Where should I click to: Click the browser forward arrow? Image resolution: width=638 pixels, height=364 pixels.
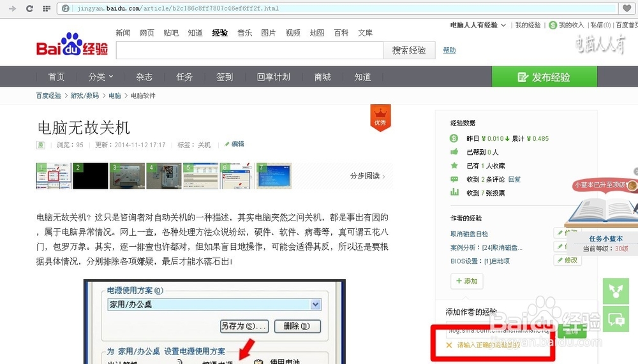(12, 8)
